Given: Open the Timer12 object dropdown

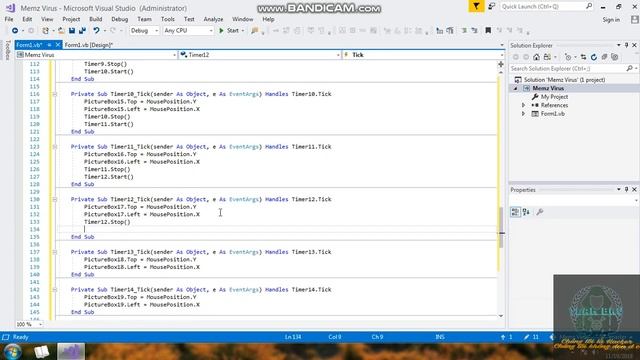Looking at the screenshot, I should coord(260,55).
